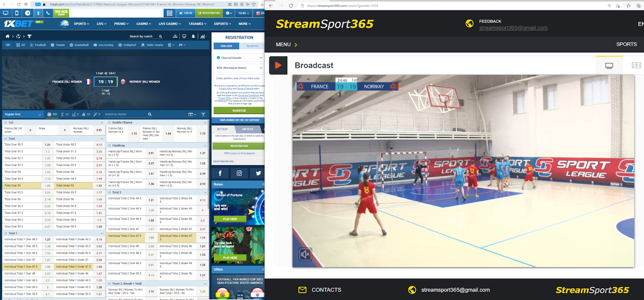Open the LIVE menu in 1xBet
The width and height of the screenshot is (644, 300).
pyautogui.click(x=101, y=24)
